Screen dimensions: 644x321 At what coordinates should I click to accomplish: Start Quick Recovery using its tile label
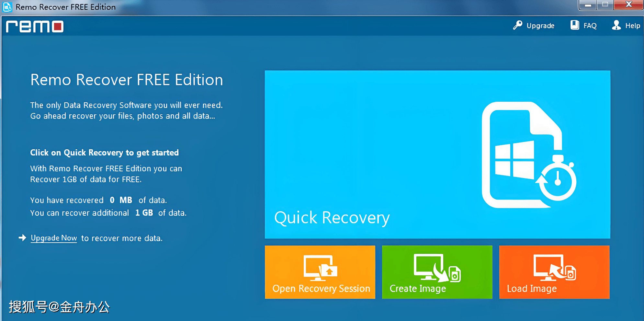[x=332, y=218]
